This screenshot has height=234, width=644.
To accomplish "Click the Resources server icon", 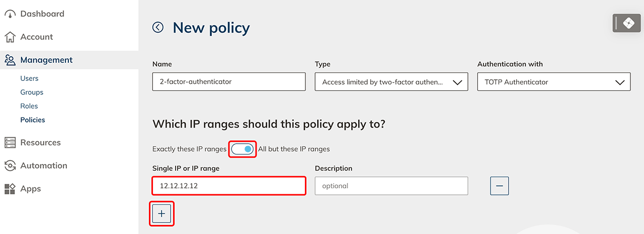I will pyautogui.click(x=10, y=143).
